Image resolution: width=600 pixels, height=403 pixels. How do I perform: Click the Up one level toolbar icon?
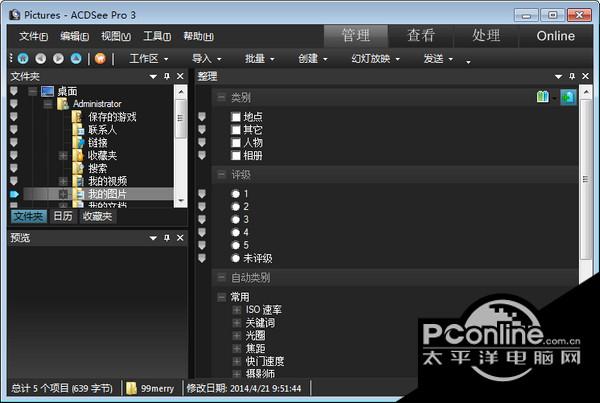point(76,59)
